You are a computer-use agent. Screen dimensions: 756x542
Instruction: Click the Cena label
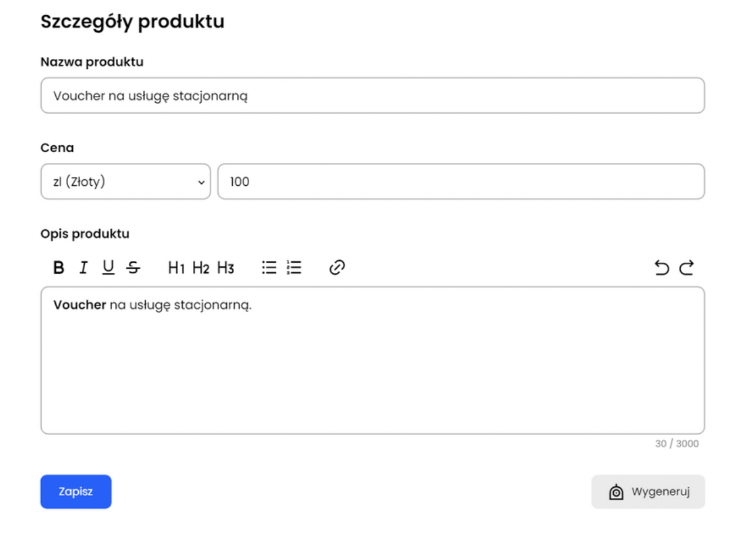pos(57,148)
